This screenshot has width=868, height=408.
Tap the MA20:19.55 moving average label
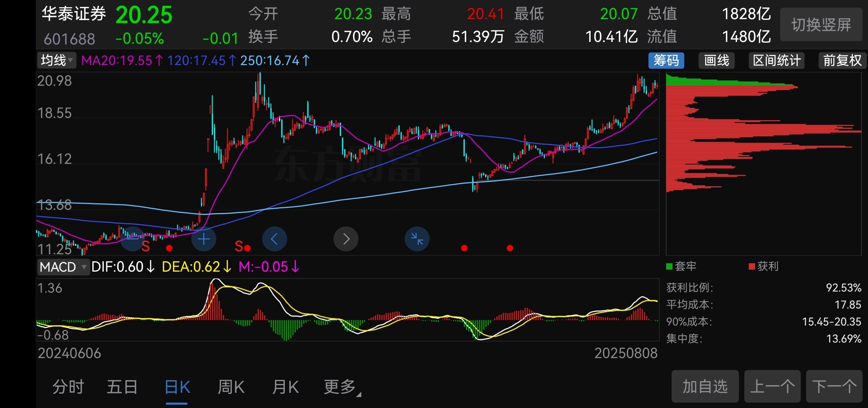(x=122, y=60)
